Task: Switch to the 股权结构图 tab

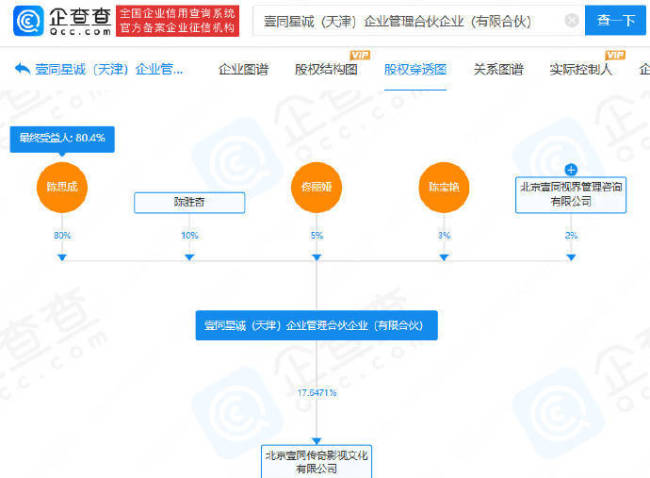Action: tap(326, 69)
